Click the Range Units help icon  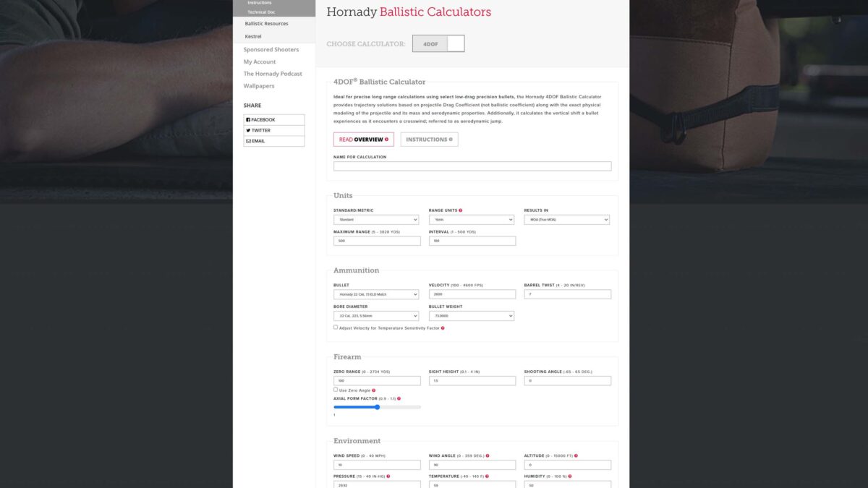click(460, 210)
